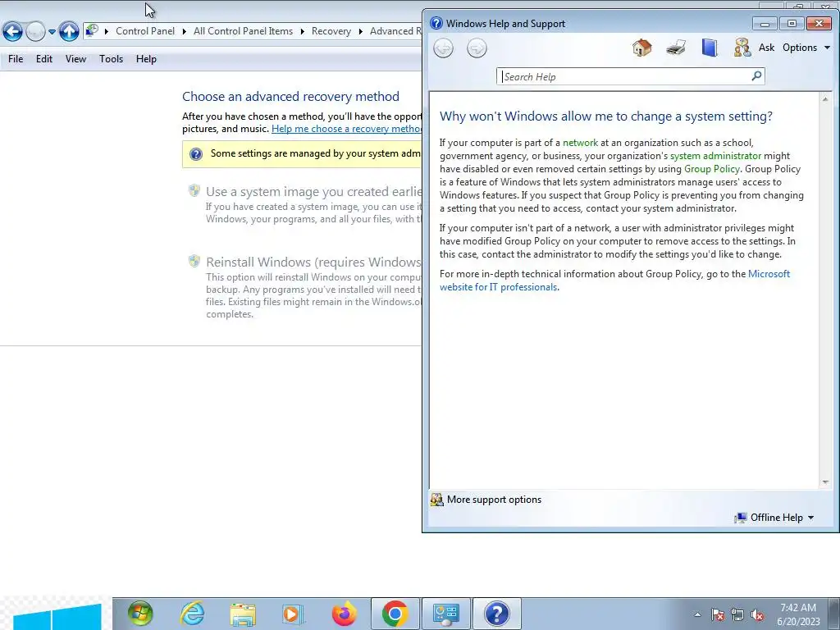Open Action Center flag icon
Image resolution: width=840 pixels, height=630 pixels.
click(717, 614)
